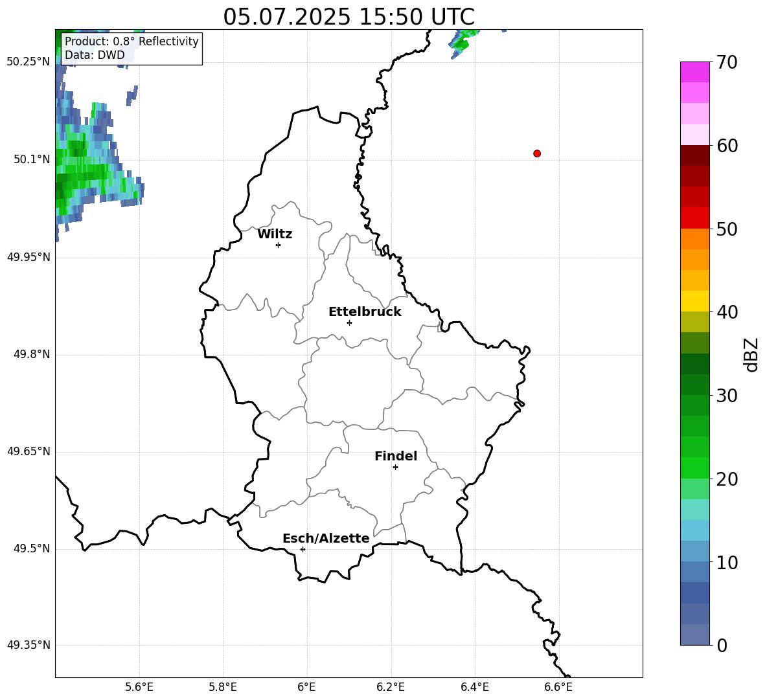Click the Ettelbruck city label
Viewport: 767px width, 700px height.
(x=365, y=312)
